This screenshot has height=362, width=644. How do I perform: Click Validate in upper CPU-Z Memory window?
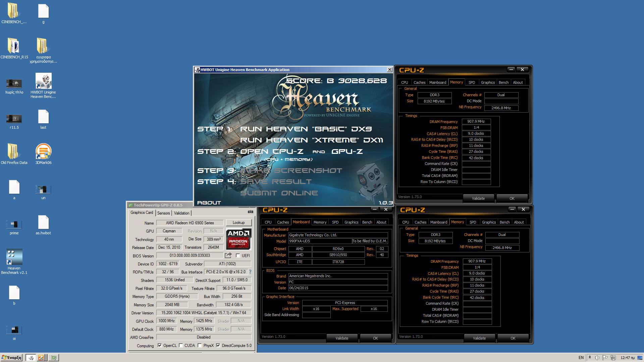click(478, 198)
